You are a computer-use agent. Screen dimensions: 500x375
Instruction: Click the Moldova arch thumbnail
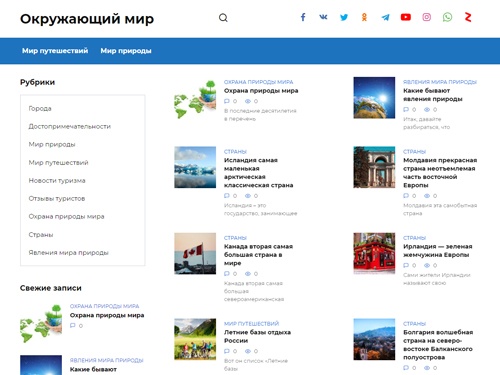pyautogui.click(x=374, y=167)
